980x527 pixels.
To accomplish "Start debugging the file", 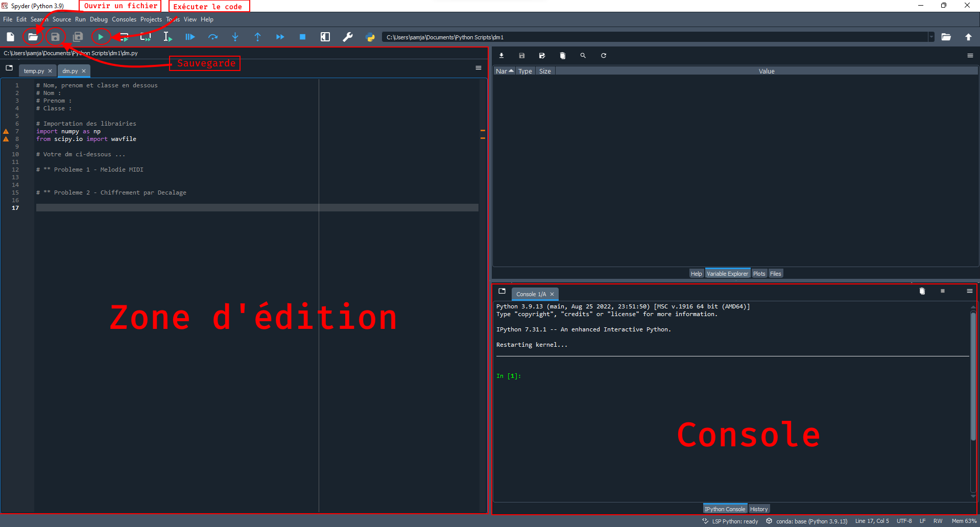I will click(x=190, y=37).
